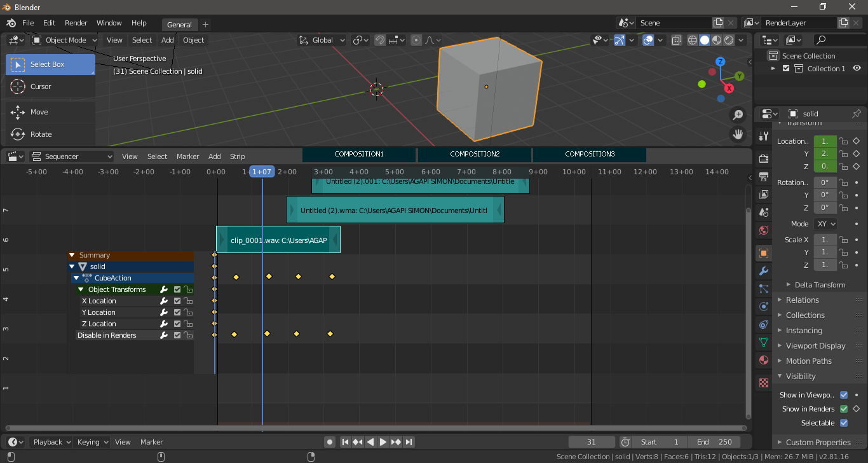Uncheck Show in Renders

coord(844,409)
